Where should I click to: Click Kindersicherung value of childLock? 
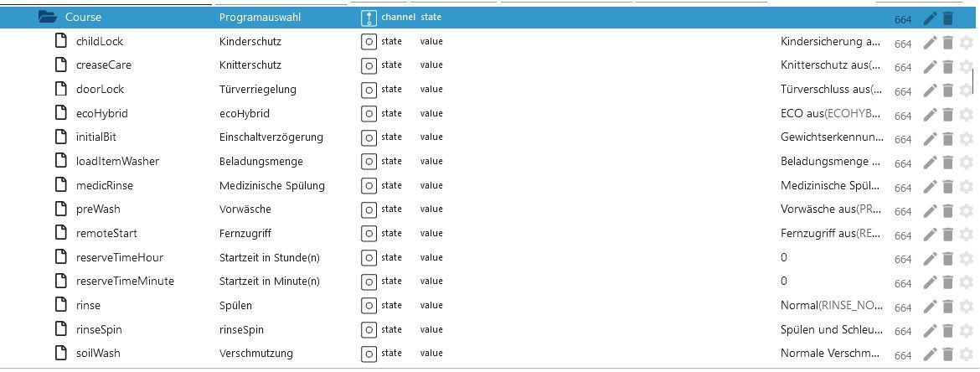(x=829, y=41)
